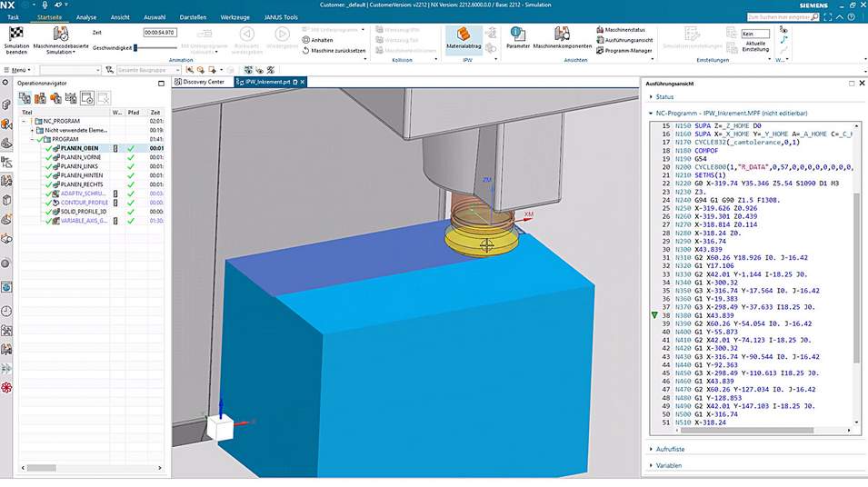Maximize the Operationsnavigator panel
This screenshot has width=868, height=487.
[x=161, y=84]
